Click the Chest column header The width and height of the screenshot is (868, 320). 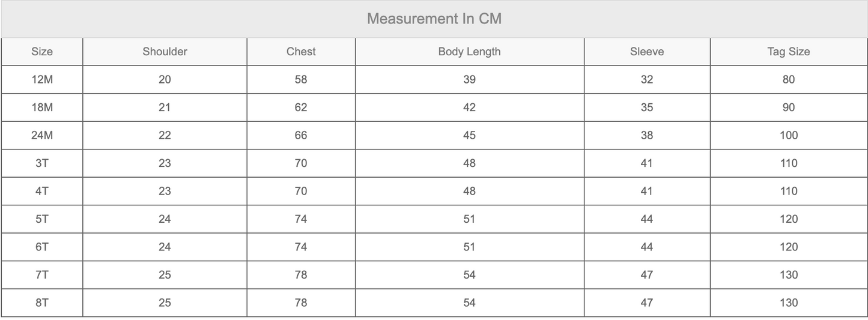click(301, 52)
